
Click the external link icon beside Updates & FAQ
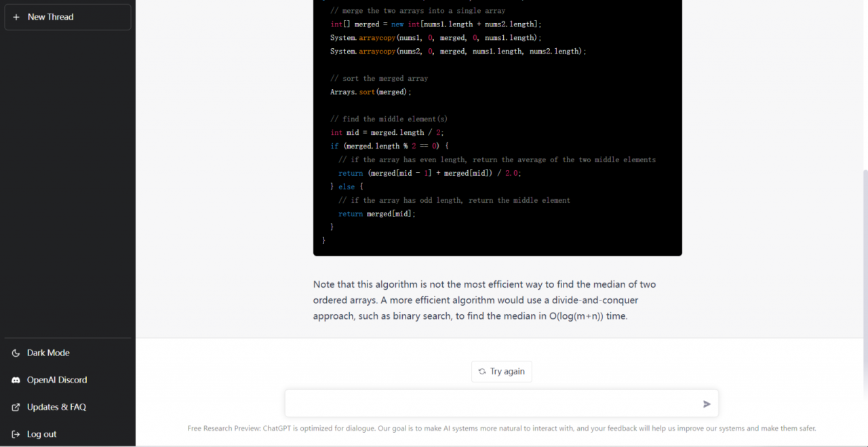(16, 407)
